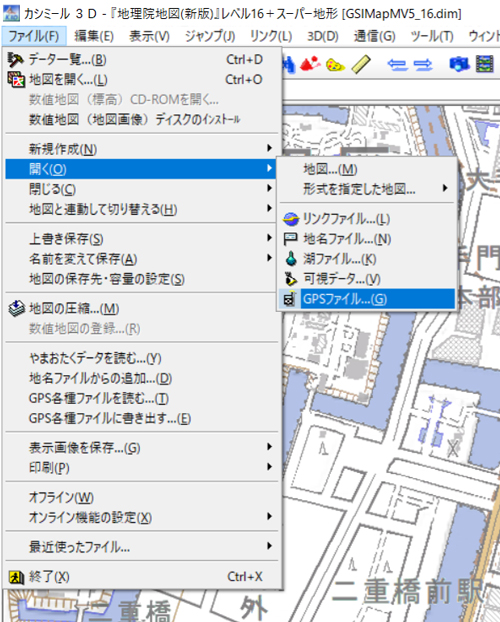The image size is (500, 622).
Task: Choose やまおたくデータを読む(Y)
Action: tap(142, 359)
